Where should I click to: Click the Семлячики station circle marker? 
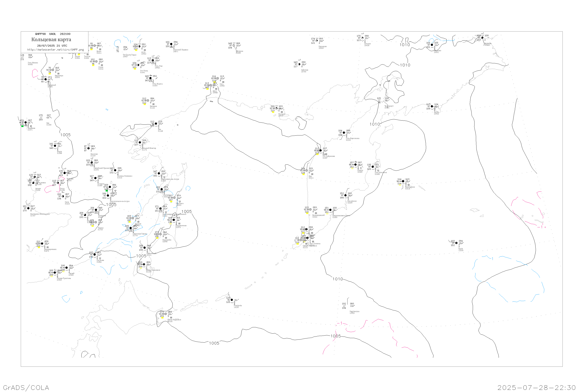(346, 195)
